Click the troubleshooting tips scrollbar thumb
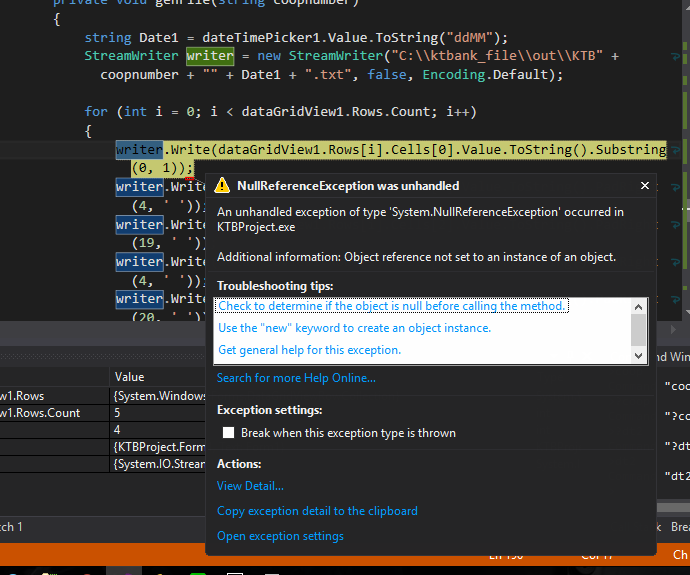The height and width of the screenshot is (575, 690). point(640,328)
